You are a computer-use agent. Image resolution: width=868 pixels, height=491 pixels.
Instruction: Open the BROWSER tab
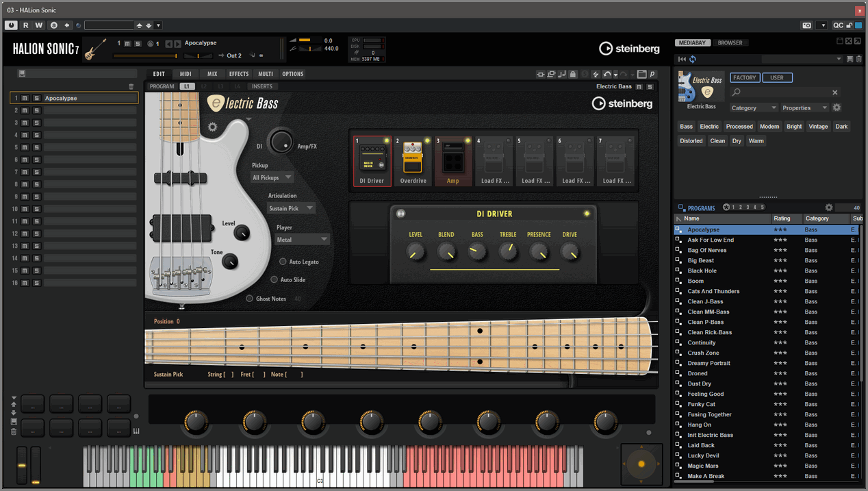(x=730, y=42)
